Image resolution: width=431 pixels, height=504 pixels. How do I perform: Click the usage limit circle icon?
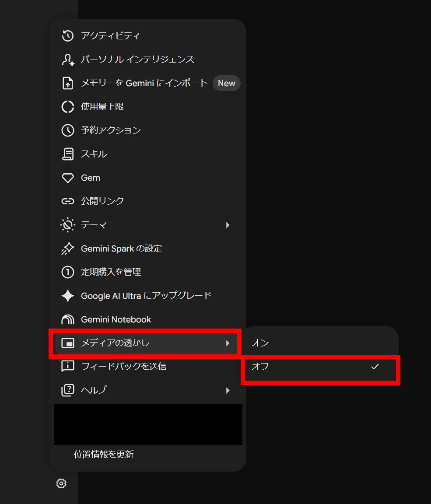click(67, 107)
